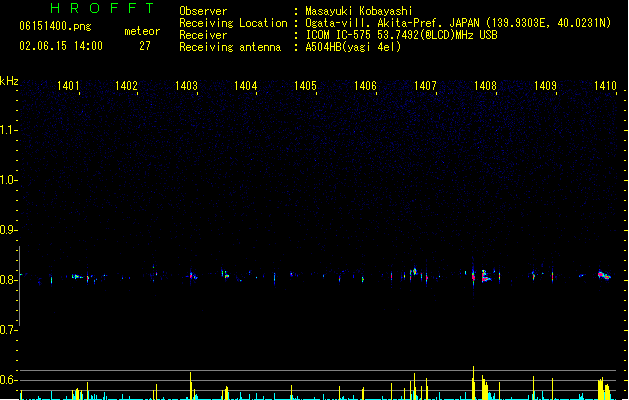
Task: Click the 1406 time marker
Action: pyautogui.click(x=365, y=86)
